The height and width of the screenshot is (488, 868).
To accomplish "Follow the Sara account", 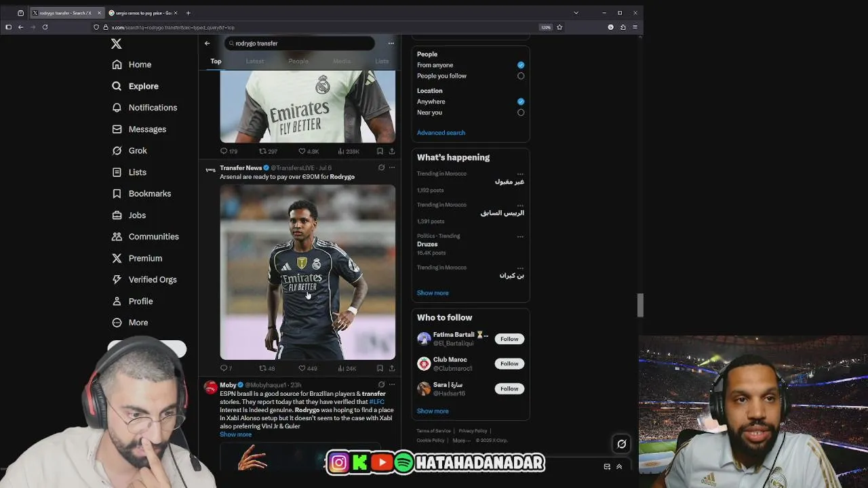I will click(509, 389).
